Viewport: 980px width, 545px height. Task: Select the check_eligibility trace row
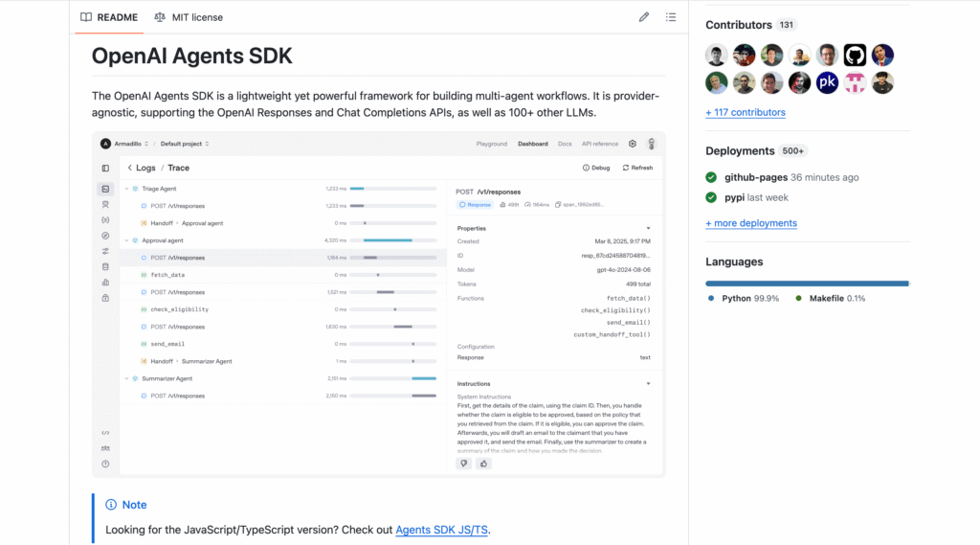[282, 309]
